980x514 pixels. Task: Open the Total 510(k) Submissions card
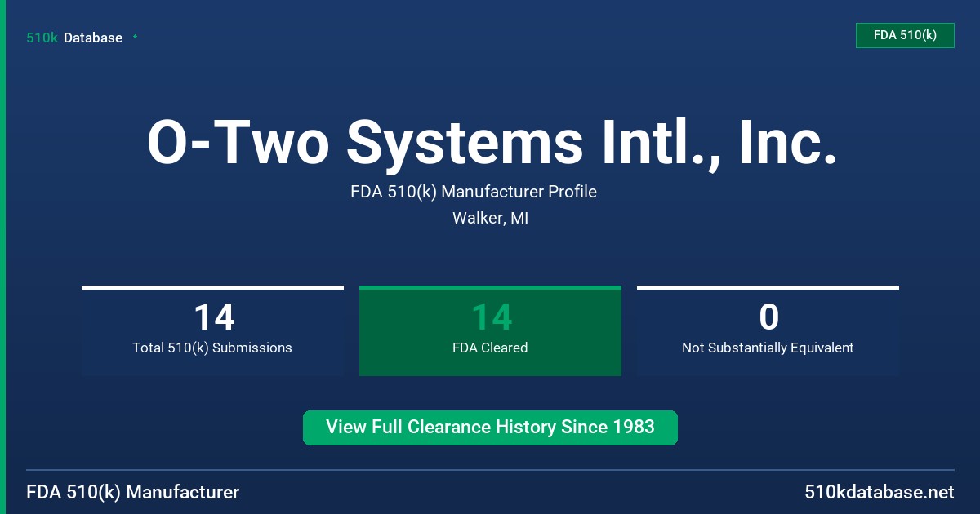(x=212, y=330)
